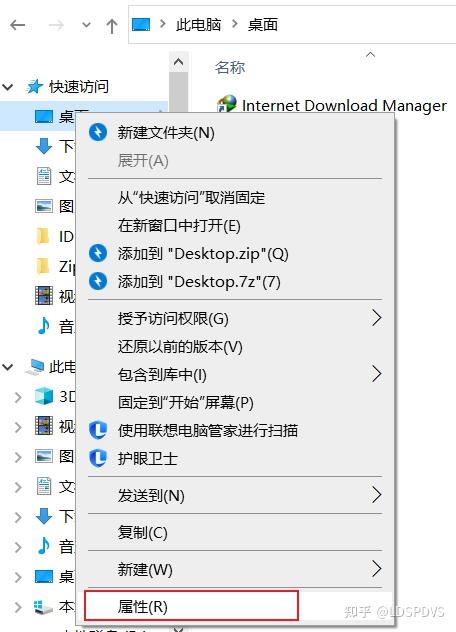Click the sidebar scrollbar up arrow

[x=178, y=62]
